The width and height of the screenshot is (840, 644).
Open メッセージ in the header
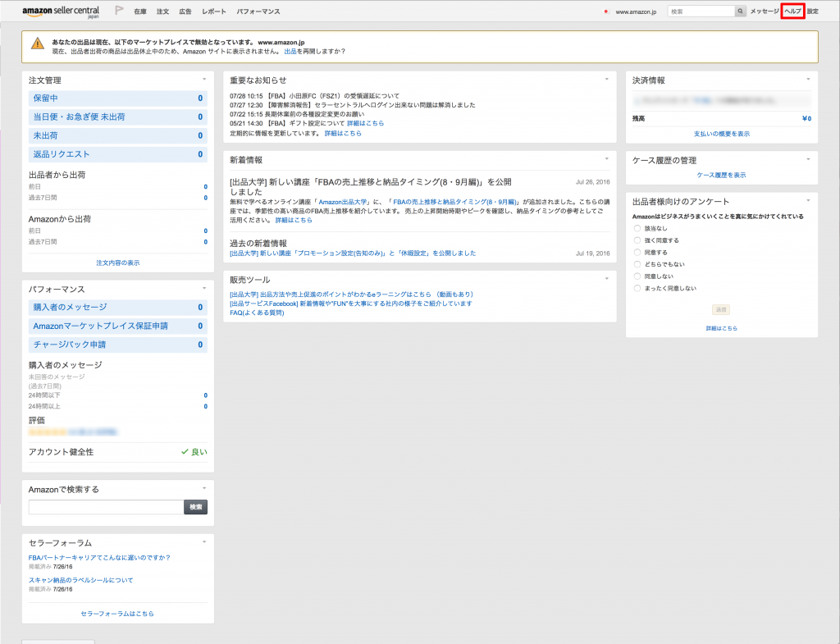(x=765, y=11)
